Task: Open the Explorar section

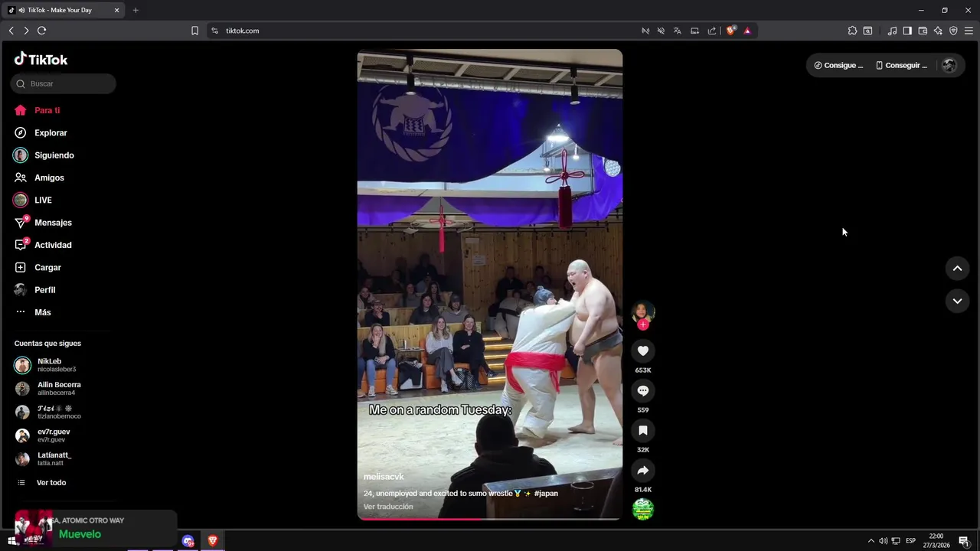Action: 51,132
